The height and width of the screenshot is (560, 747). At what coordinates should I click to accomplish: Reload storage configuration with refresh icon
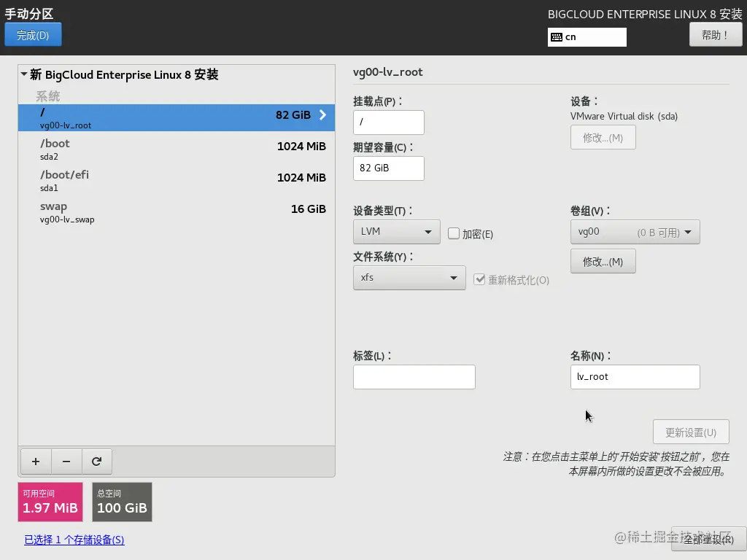click(x=97, y=462)
